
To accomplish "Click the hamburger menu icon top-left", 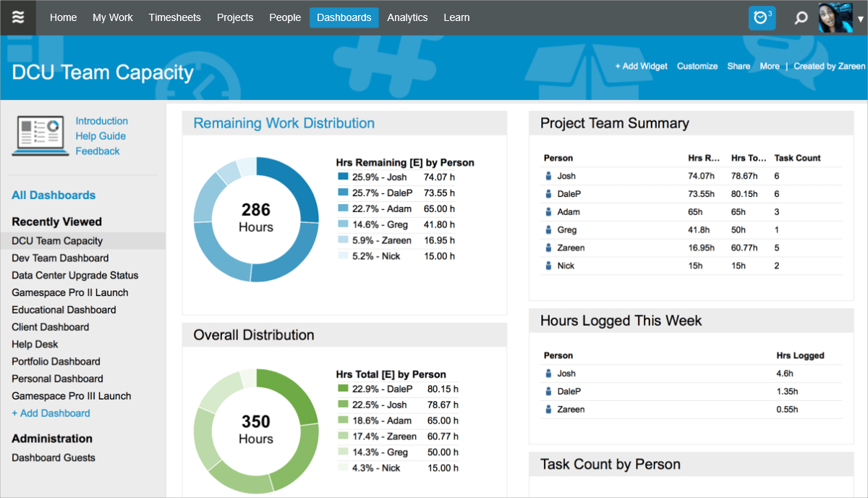I will tap(18, 17).
